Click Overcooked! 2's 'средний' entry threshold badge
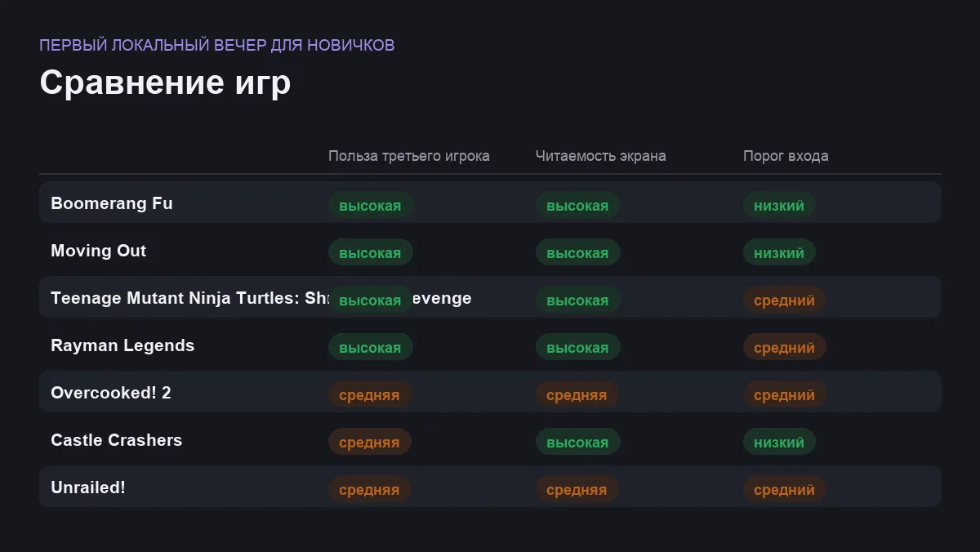Screen dimensions: 980x552 tap(785, 394)
